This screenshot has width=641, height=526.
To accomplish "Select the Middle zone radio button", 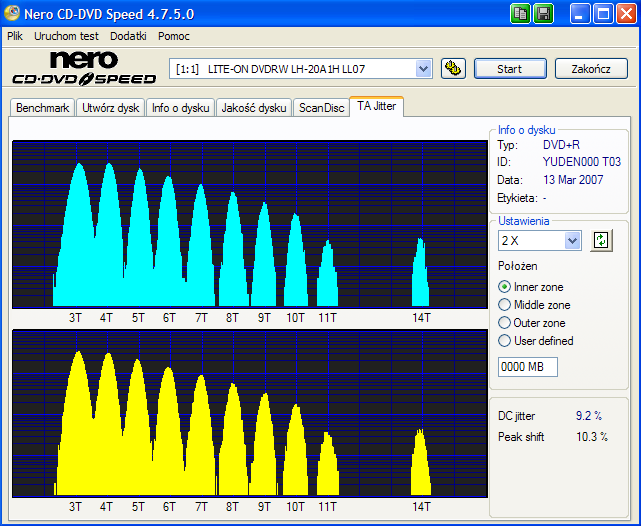I will [x=504, y=305].
